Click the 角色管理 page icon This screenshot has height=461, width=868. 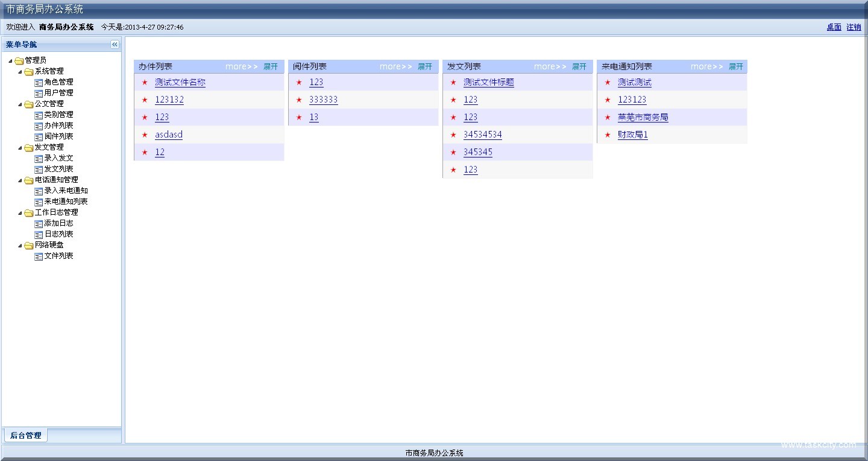coord(39,82)
